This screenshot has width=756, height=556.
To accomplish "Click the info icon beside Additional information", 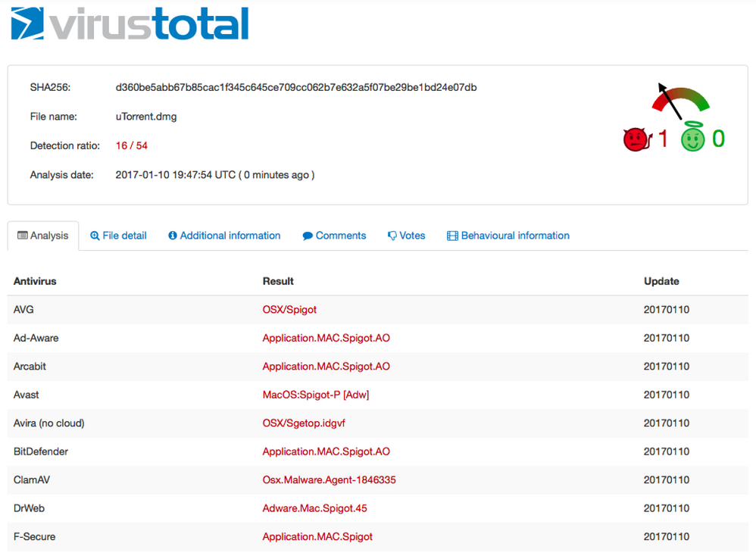I will click(x=173, y=236).
